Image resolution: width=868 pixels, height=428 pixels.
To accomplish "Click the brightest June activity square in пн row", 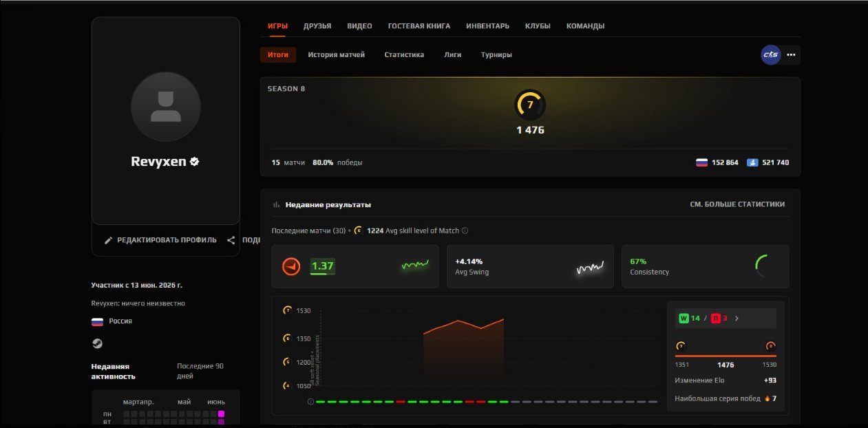I will click(222, 414).
